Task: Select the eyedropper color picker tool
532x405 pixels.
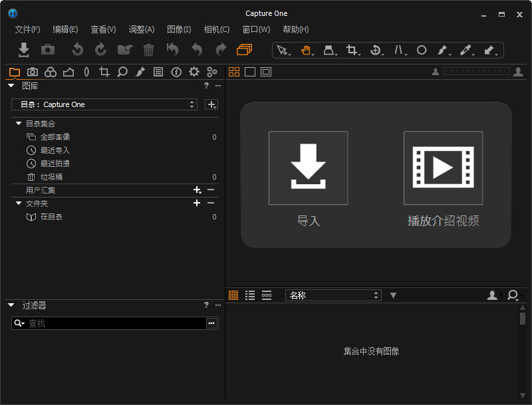Action: [x=467, y=50]
